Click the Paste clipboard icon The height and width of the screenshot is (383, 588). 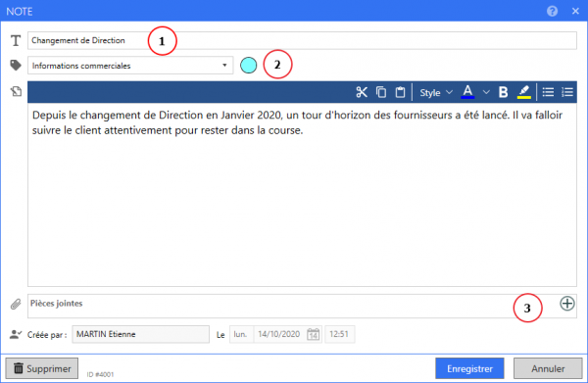point(400,92)
